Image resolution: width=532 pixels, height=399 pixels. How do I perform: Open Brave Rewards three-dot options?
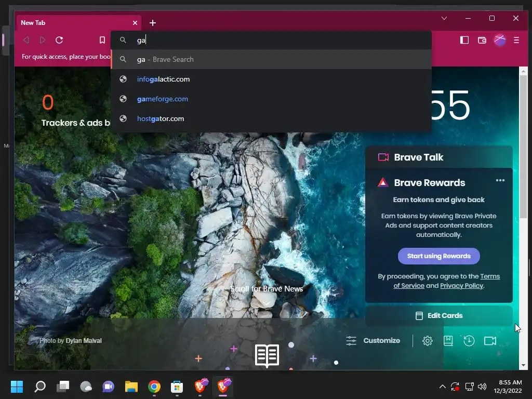tap(500, 180)
